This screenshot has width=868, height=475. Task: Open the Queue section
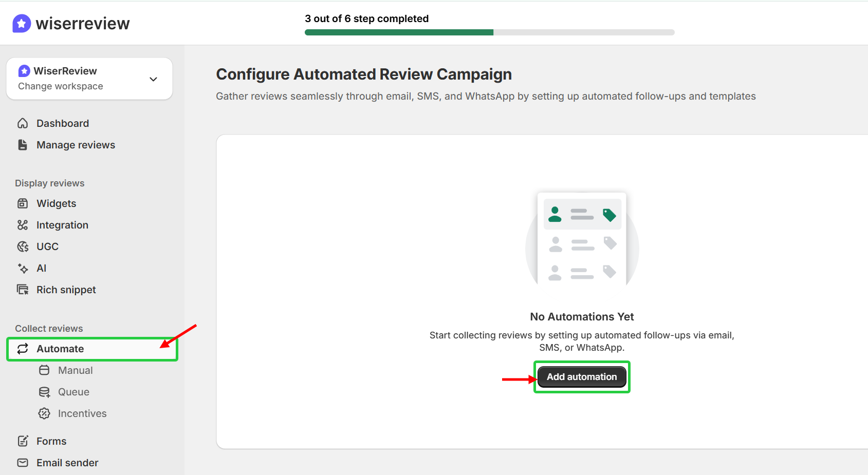tap(73, 391)
